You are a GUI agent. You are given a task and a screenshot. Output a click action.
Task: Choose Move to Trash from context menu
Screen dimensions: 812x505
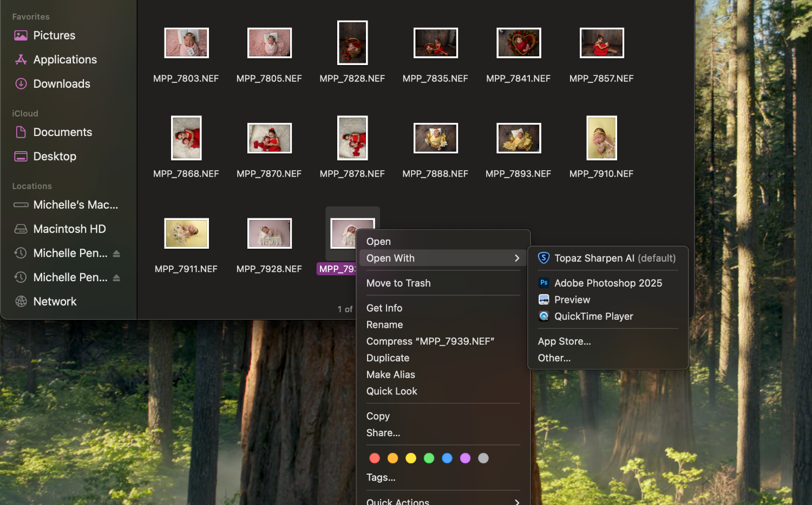[398, 283]
